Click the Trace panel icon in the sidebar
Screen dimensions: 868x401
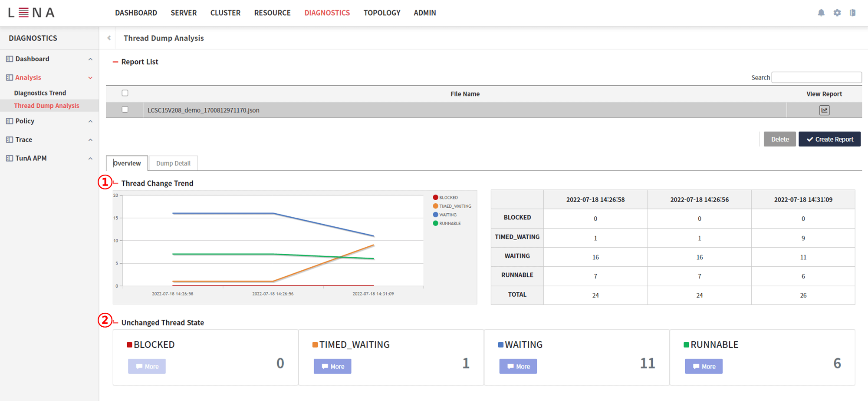9,139
